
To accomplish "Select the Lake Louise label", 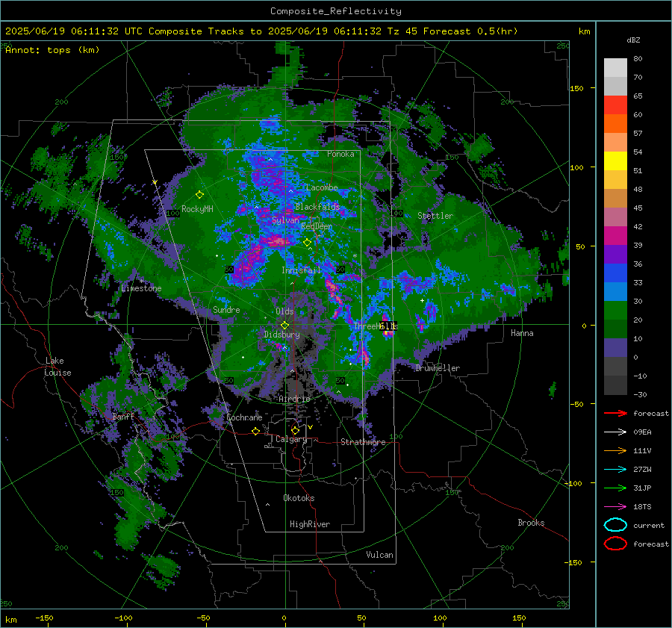I will (x=57, y=367).
